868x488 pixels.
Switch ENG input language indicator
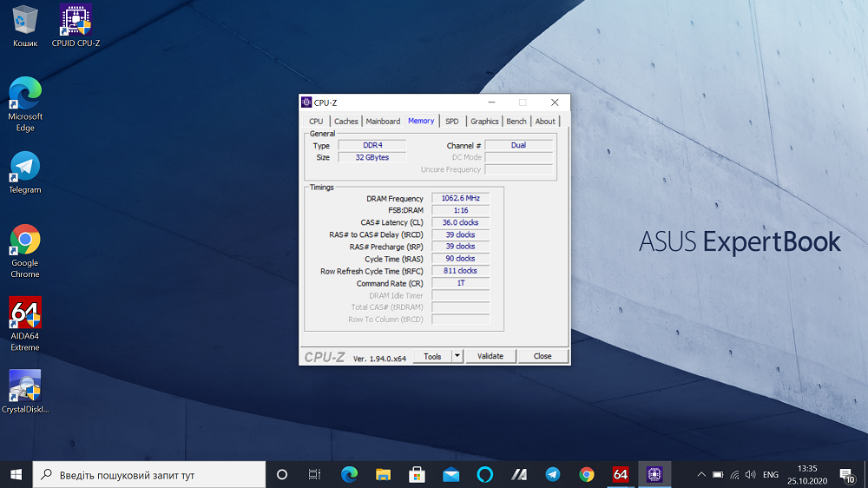pyautogui.click(x=771, y=475)
